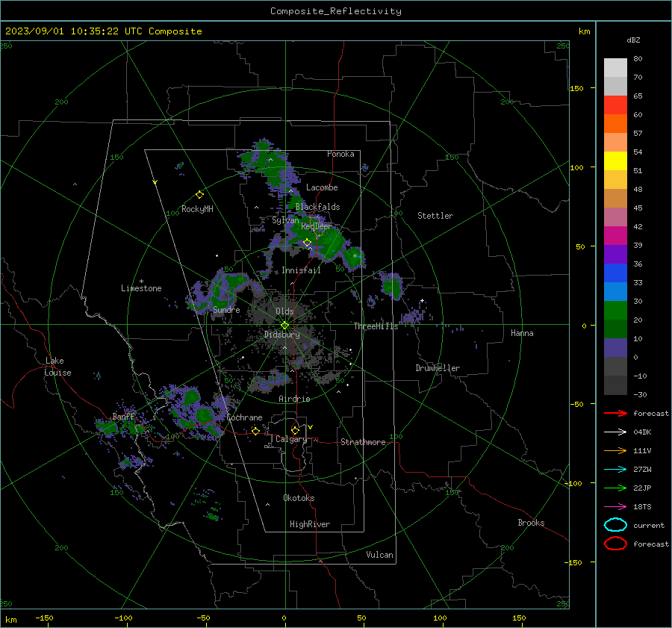This screenshot has width=672, height=628.
Task: Click the Strathmore city label
Action: [363, 442]
